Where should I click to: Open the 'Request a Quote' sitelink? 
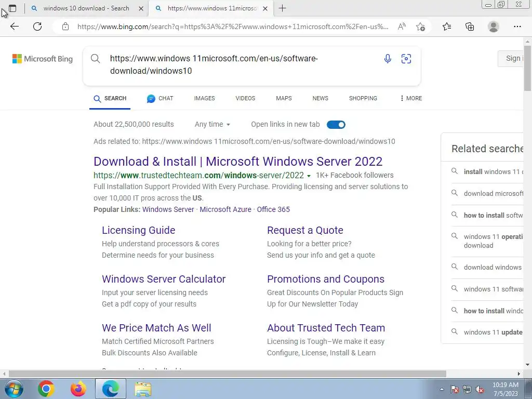pos(305,230)
